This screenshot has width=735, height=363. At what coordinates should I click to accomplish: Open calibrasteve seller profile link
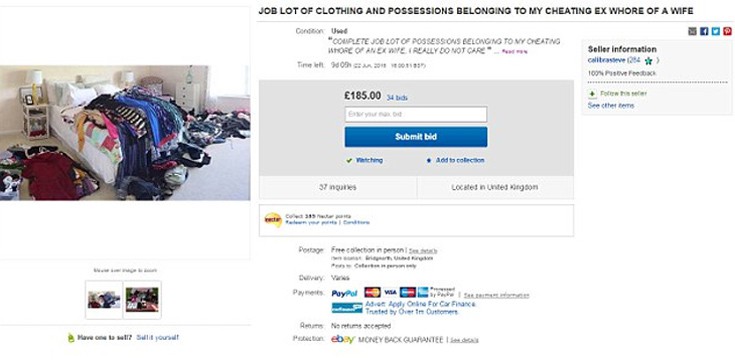[607, 60]
